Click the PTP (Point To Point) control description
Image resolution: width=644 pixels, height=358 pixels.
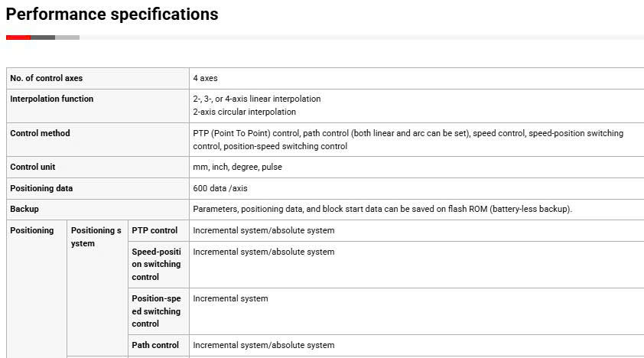click(x=408, y=139)
